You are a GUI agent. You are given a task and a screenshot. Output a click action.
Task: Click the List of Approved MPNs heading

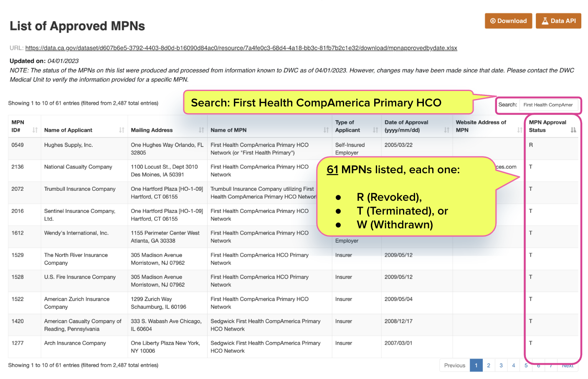pyautogui.click(x=77, y=26)
